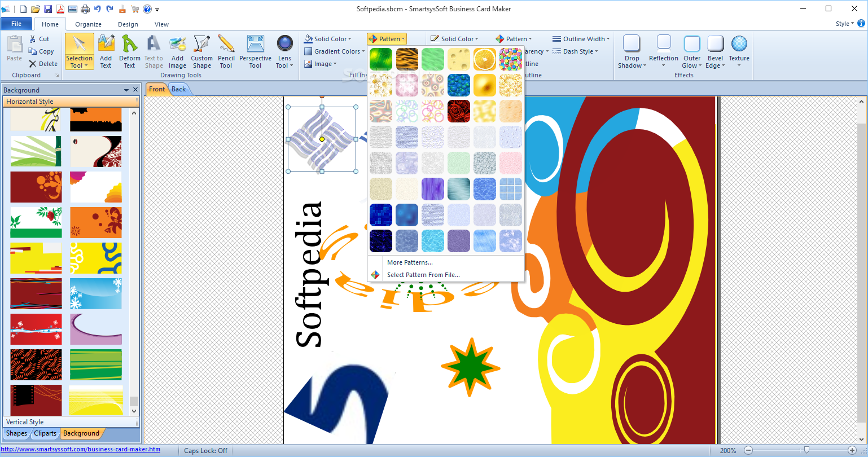Click the open folder icon in title bar
Screen dimensions: 868x457
35,8
